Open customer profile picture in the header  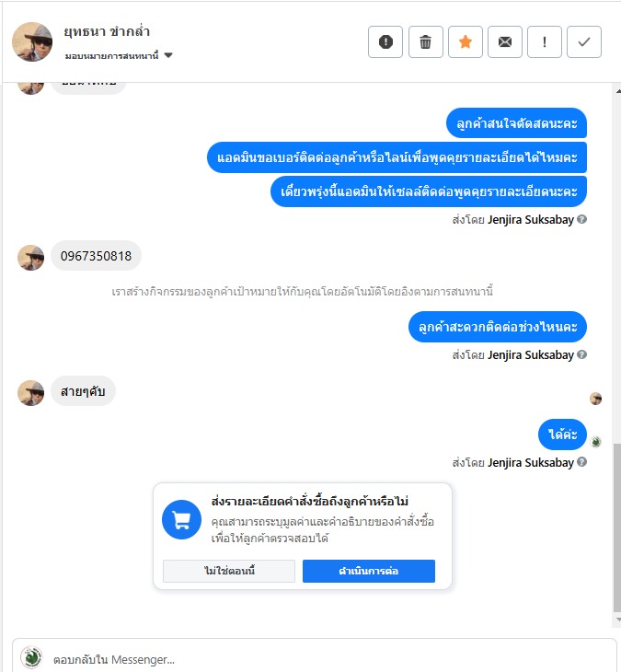click(32, 41)
